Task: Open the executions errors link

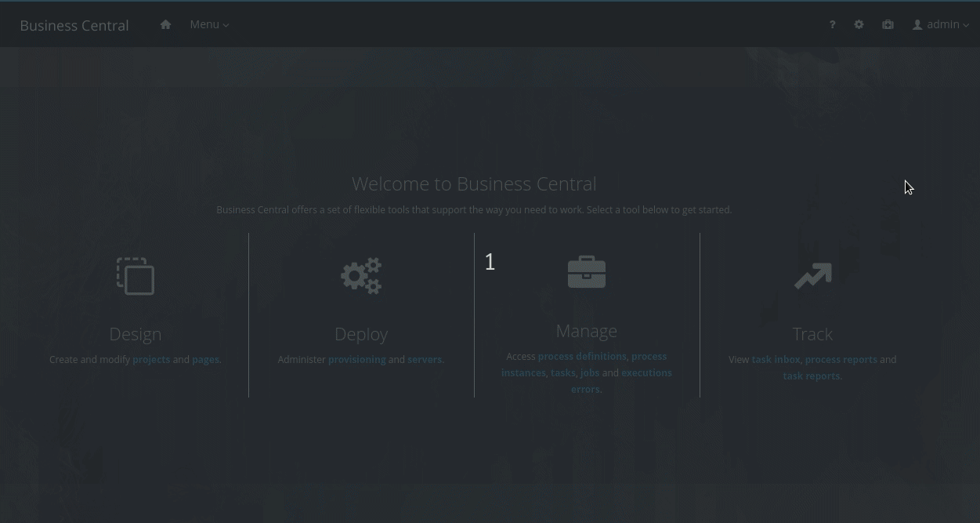Action: (x=621, y=381)
